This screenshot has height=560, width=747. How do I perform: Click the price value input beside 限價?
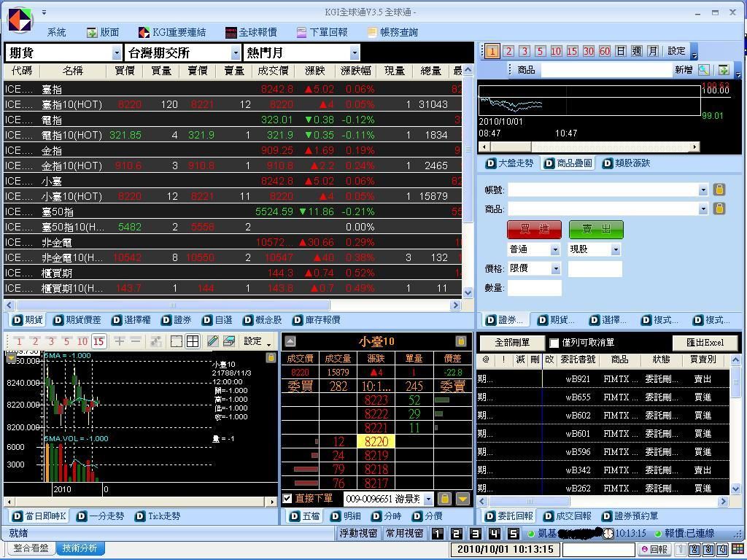click(x=595, y=268)
